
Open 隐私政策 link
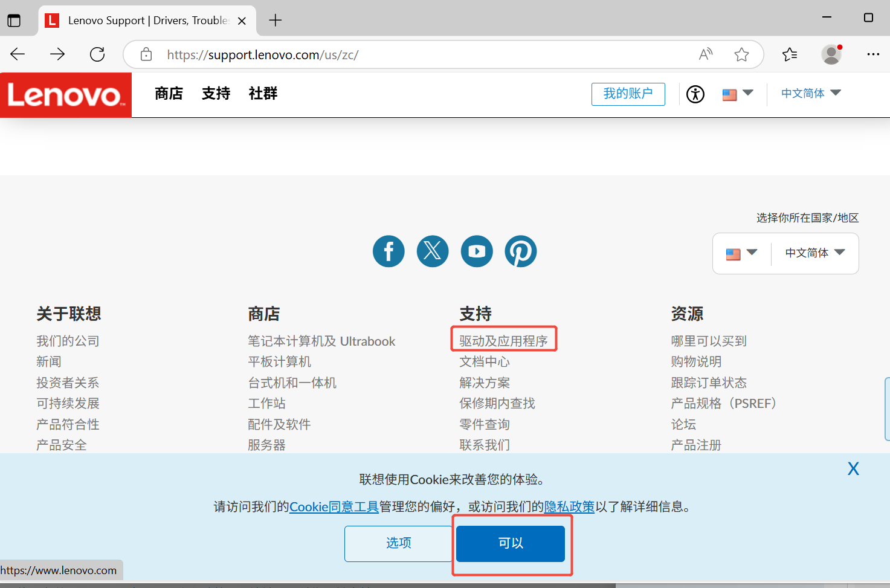[569, 506]
